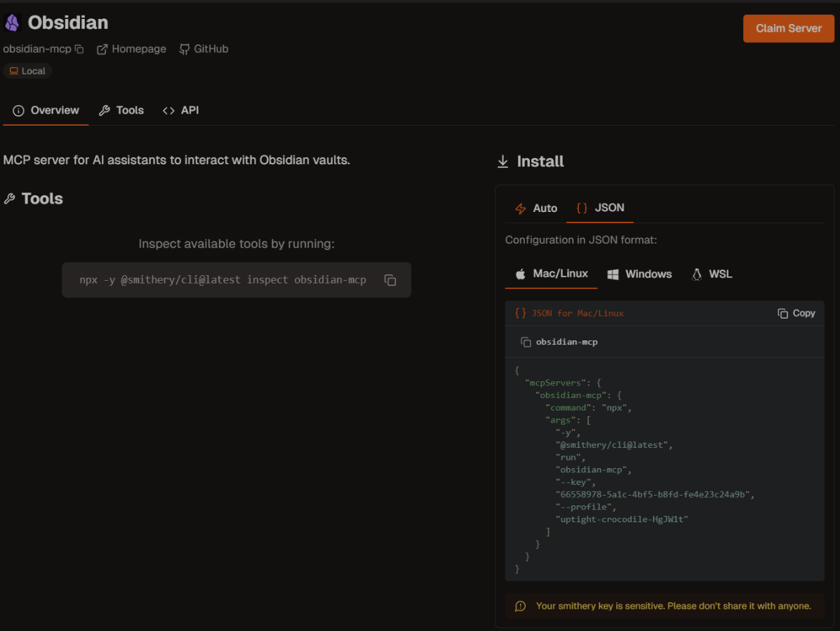This screenshot has width=840, height=631.
Task: Select the JSON install tab
Action: [600, 208]
